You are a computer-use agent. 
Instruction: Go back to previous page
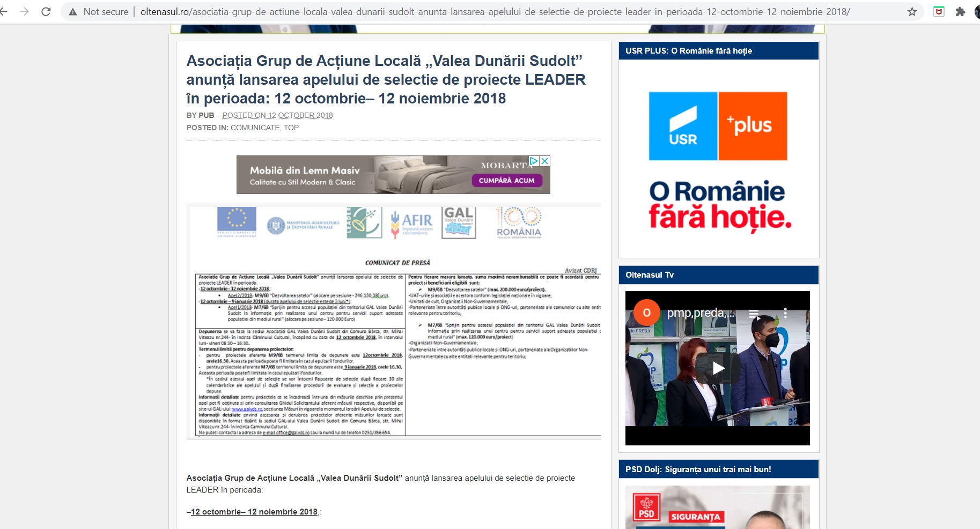coord(4,11)
